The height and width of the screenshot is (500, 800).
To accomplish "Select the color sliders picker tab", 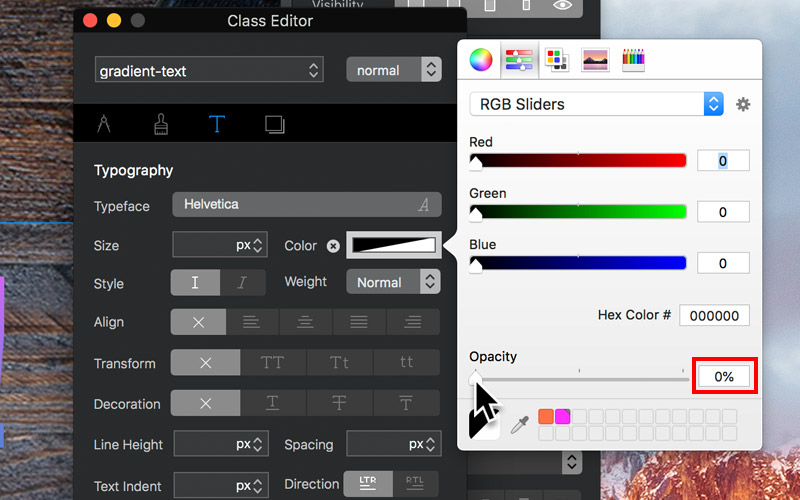I will pyautogui.click(x=519, y=60).
